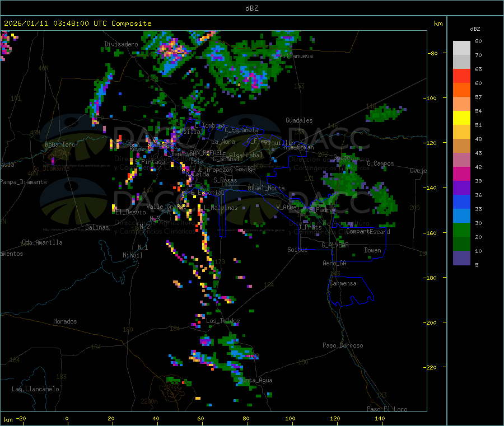
Task: Click the Paso_El_Loro label
Action: click(x=387, y=409)
